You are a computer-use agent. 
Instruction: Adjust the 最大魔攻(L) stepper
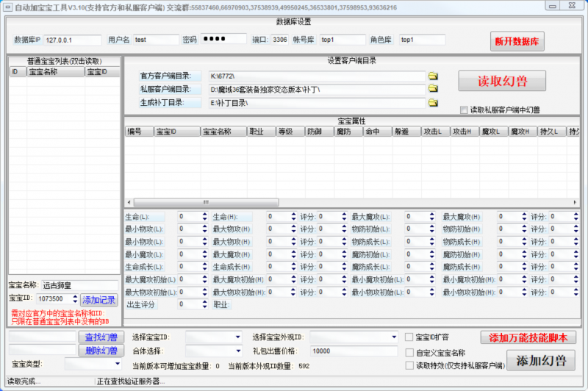pyautogui.click(x=431, y=217)
